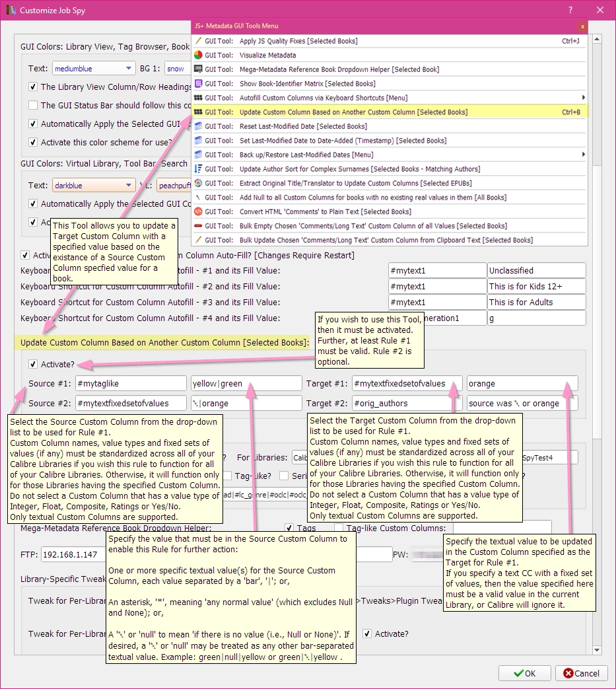
Task: Expand Autofill Custom Columns submenu arrow
Action: pyautogui.click(x=583, y=98)
